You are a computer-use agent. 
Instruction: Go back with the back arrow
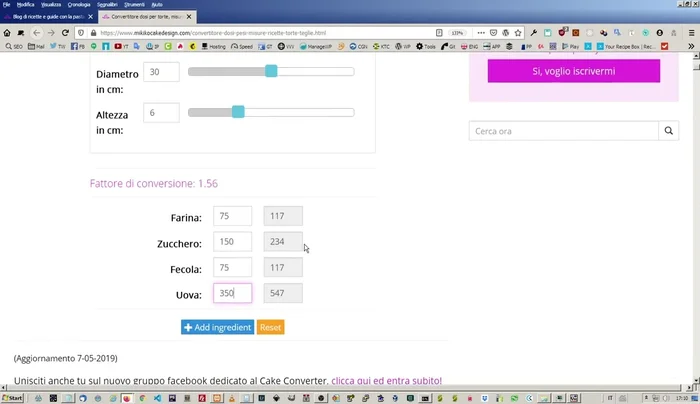[x=37, y=33]
